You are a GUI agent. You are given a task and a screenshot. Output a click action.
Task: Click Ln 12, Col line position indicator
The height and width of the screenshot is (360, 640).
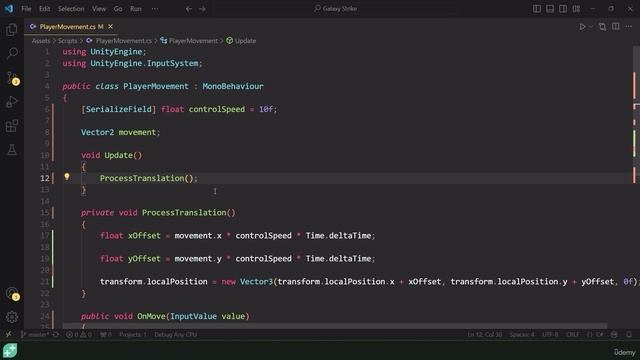tap(485, 335)
